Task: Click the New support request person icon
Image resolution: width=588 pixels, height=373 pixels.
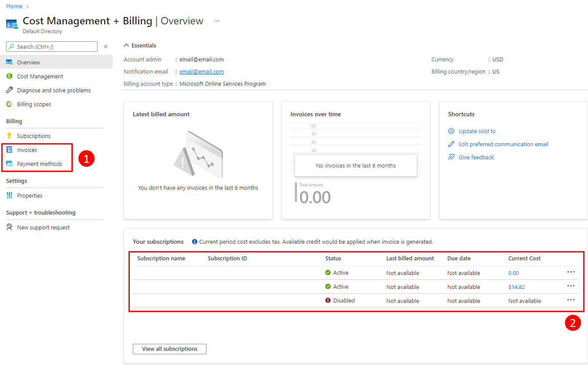Action: tap(9, 227)
